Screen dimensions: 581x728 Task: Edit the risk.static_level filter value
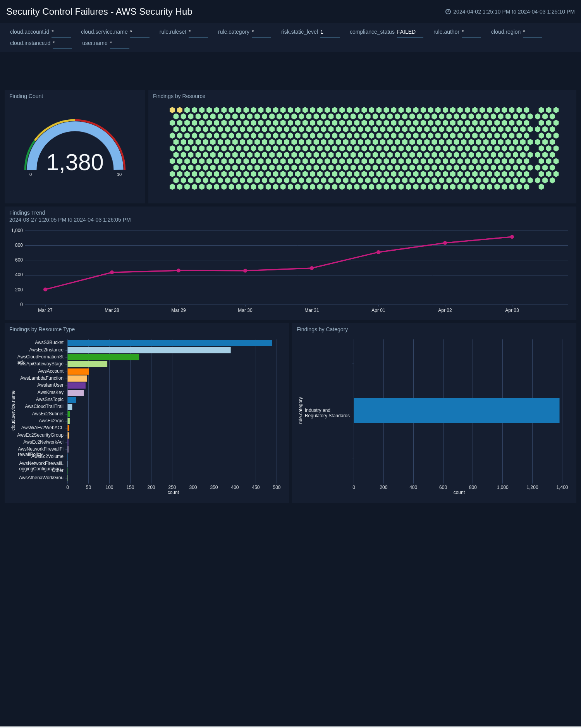[329, 32]
